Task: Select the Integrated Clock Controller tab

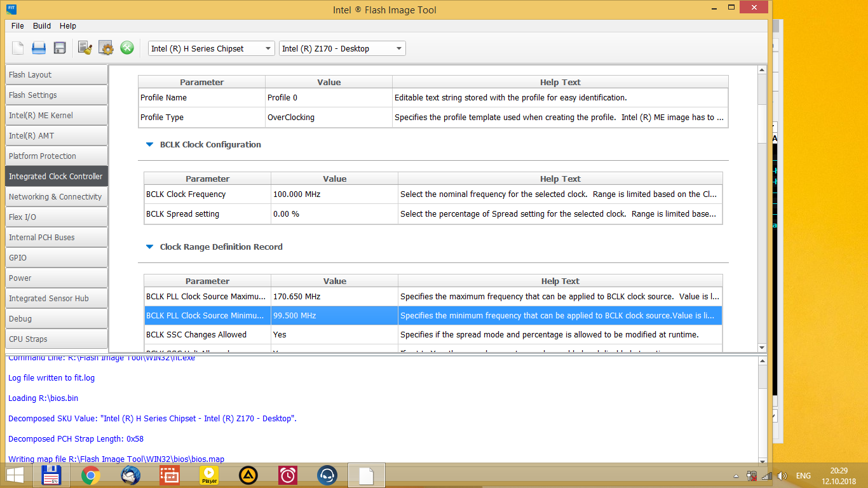Action: [56, 176]
